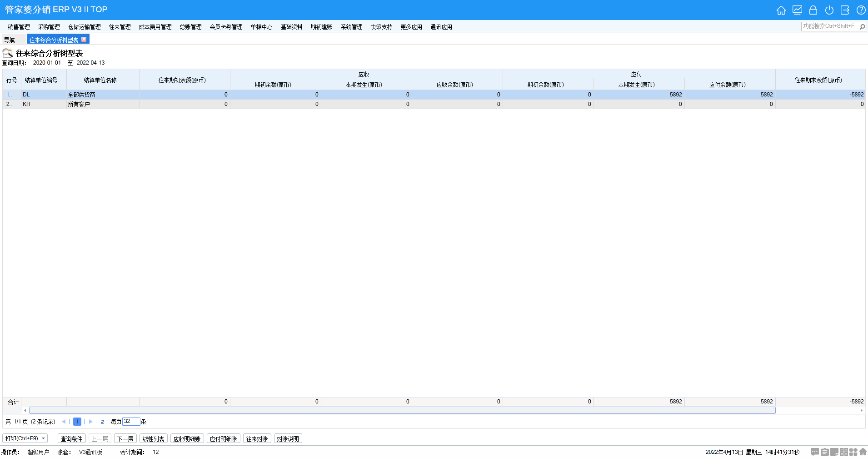This screenshot has height=458, width=868.
Task: Sort by 结算单位名称 column header
Action: point(103,80)
